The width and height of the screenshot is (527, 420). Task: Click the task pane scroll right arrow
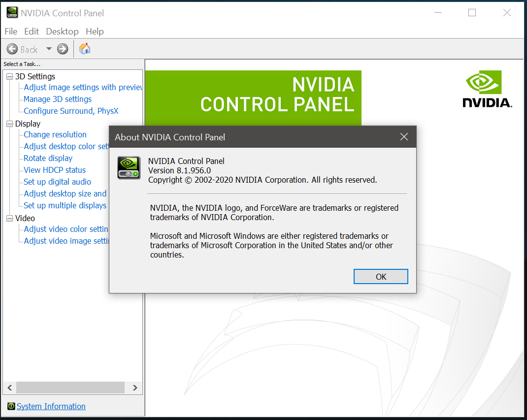(135, 388)
